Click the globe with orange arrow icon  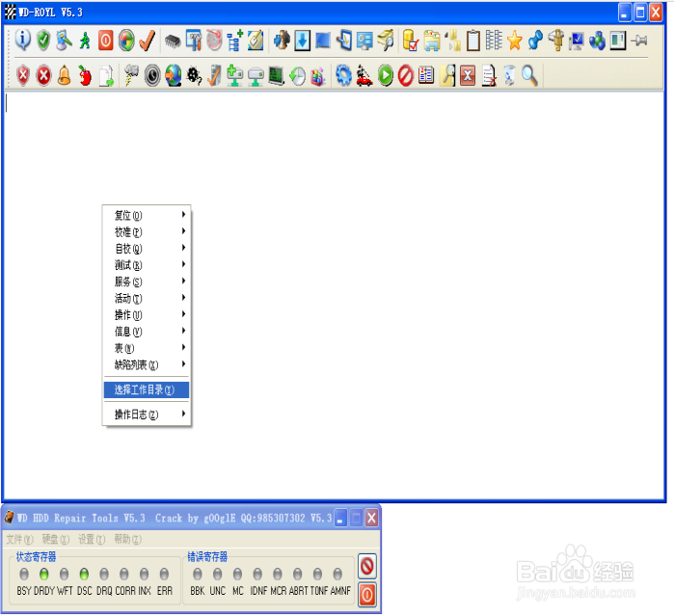(173, 75)
